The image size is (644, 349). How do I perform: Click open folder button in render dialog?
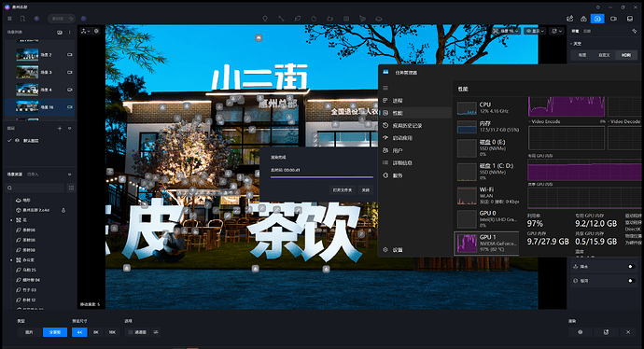click(x=343, y=190)
